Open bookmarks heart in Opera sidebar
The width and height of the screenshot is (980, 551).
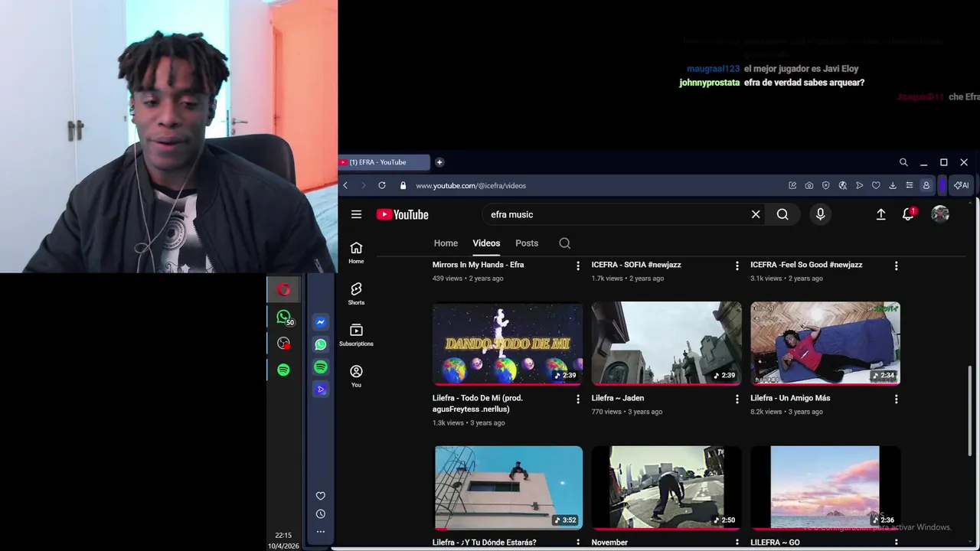321,496
